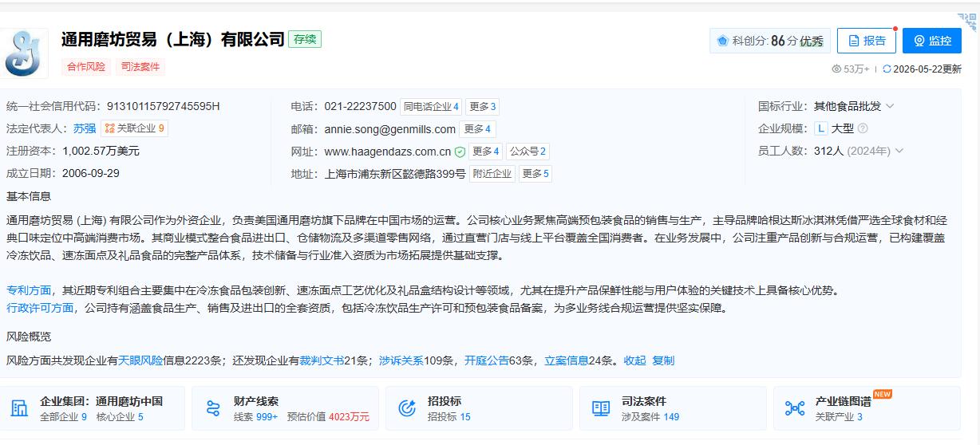This screenshot has width=980, height=445.
Task: Open 招投标 15 count
Action: [449, 416]
